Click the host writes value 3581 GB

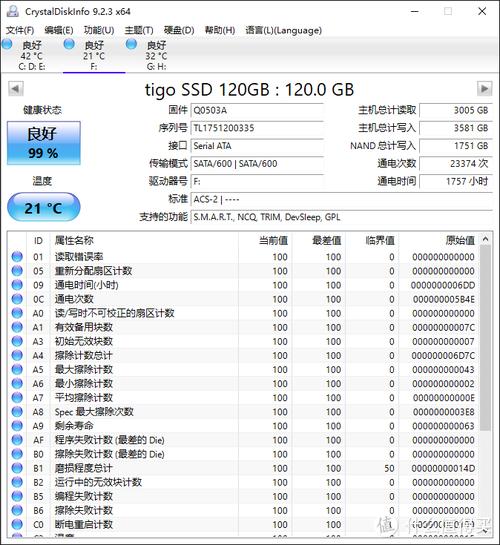pyautogui.click(x=456, y=128)
